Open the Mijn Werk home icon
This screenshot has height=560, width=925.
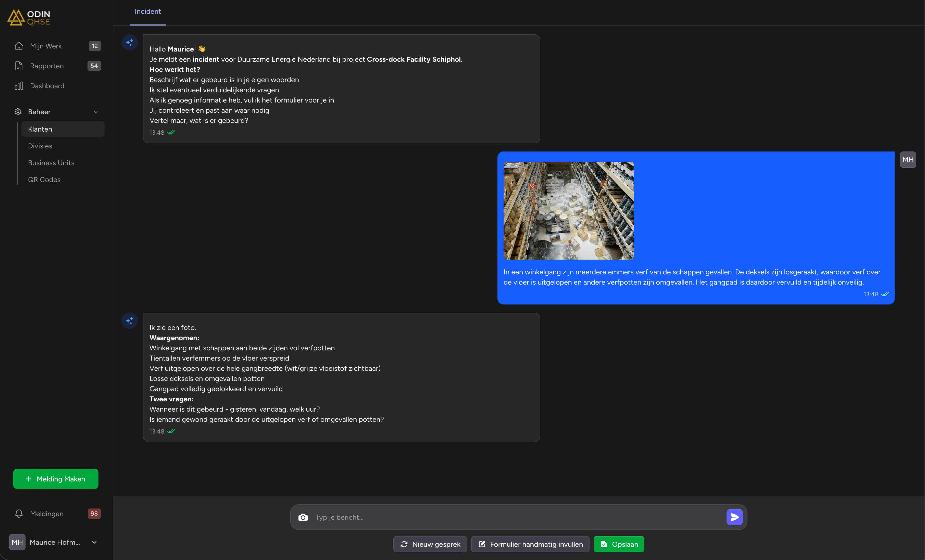click(19, 46)
